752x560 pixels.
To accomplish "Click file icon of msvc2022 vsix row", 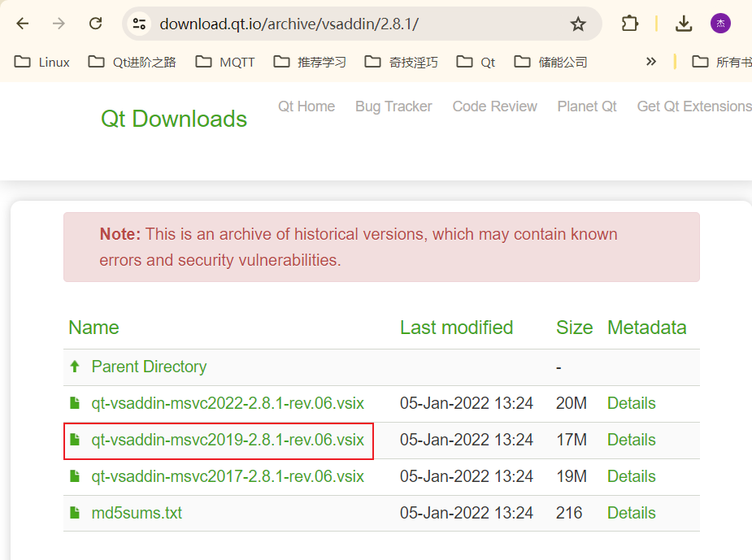I will point(75,403).
